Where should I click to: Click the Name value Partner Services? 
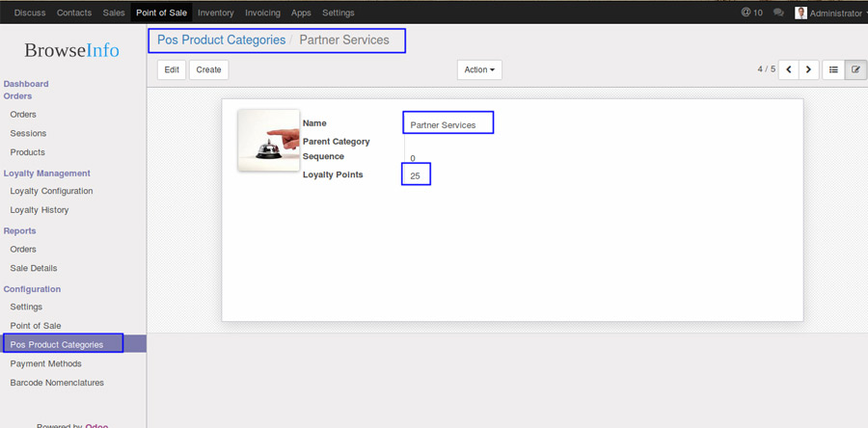443,125
